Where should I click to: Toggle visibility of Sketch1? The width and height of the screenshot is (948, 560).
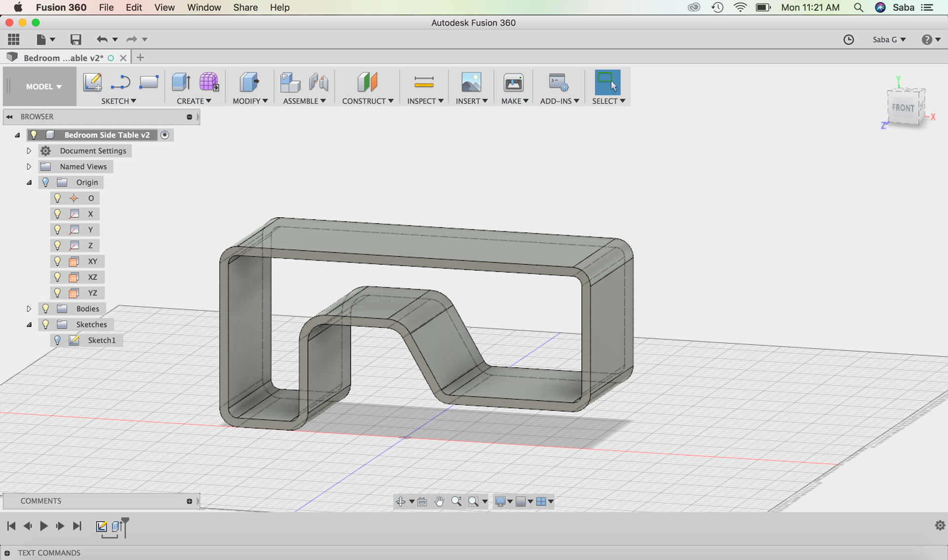pyautogui.click(x=57, y=340)
